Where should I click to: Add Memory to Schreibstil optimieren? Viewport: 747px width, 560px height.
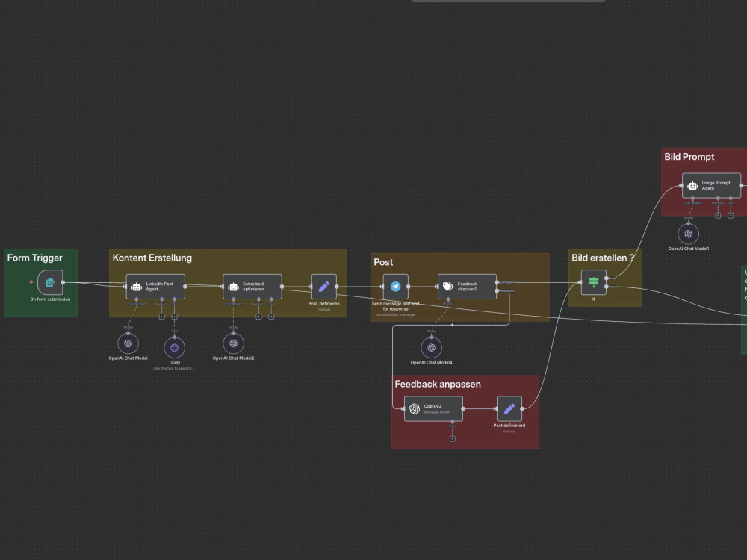click(x=258, y=317)
